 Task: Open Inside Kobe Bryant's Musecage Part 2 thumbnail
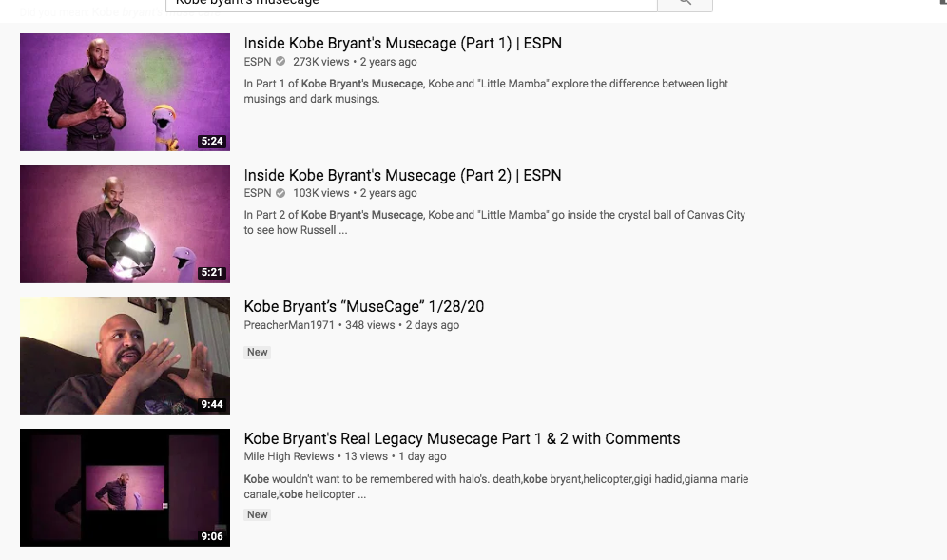point(125,224)
